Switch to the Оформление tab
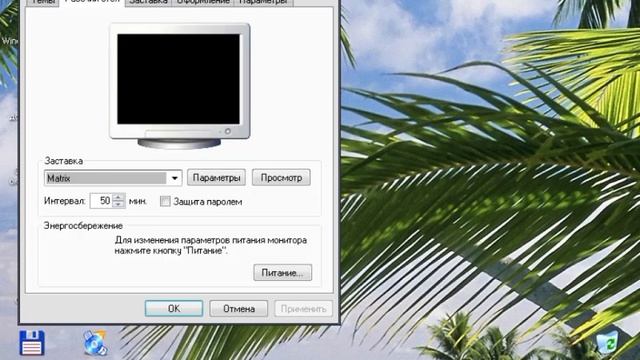Screen dimensions: 640x360 (203, 2)
